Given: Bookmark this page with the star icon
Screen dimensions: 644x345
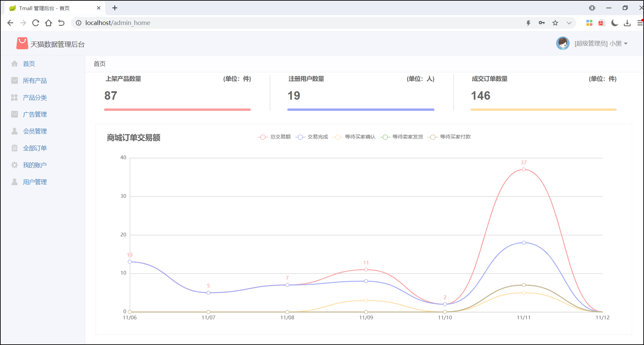Looking at the screenshot, I should [x=555, y=23].
